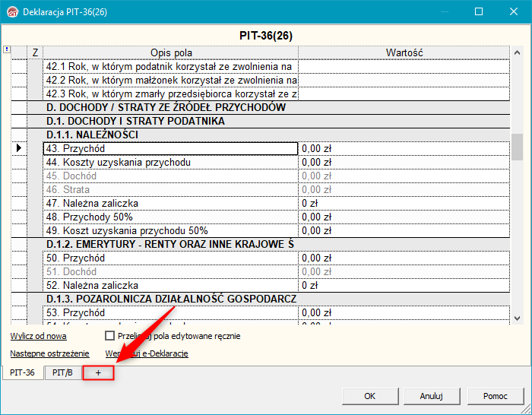Confirm with the OK button
The height and width of the screenshot is (415, 532).
[370, 396]
